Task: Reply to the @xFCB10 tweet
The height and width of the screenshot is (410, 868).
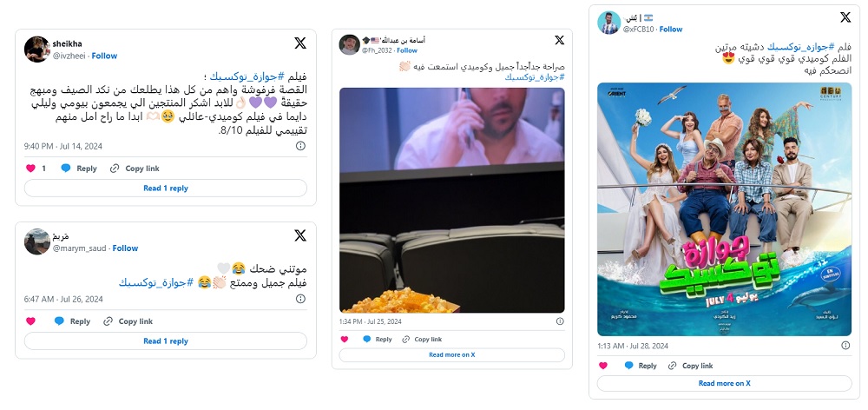Action: (641, 366)
